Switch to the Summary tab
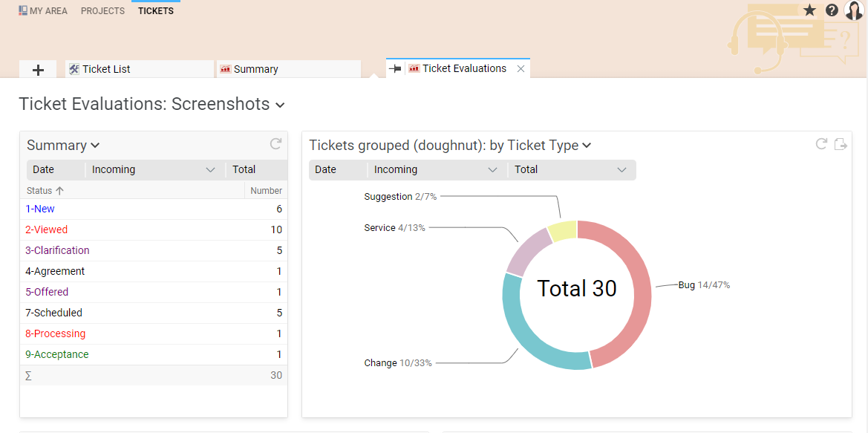 (288, 69)
